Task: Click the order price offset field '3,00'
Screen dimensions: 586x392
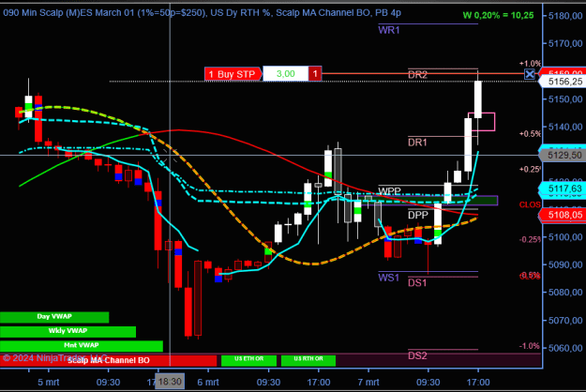Action: [x=286, y=73]
